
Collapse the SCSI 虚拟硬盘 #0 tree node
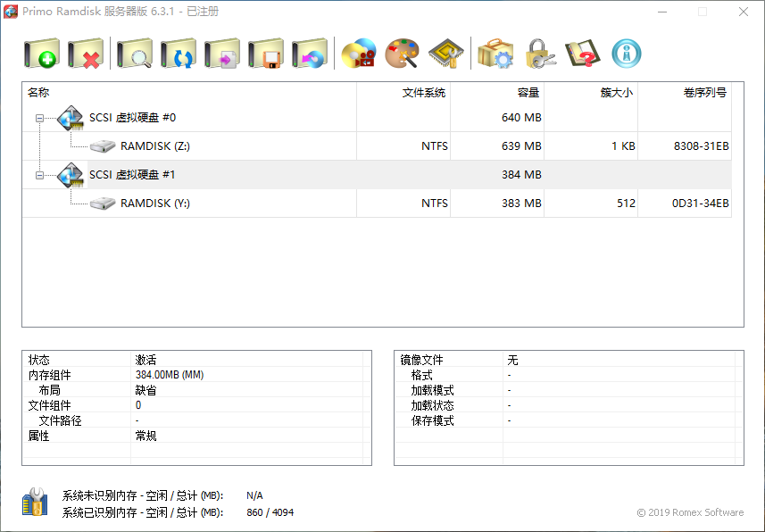click(x=37, y=117)
